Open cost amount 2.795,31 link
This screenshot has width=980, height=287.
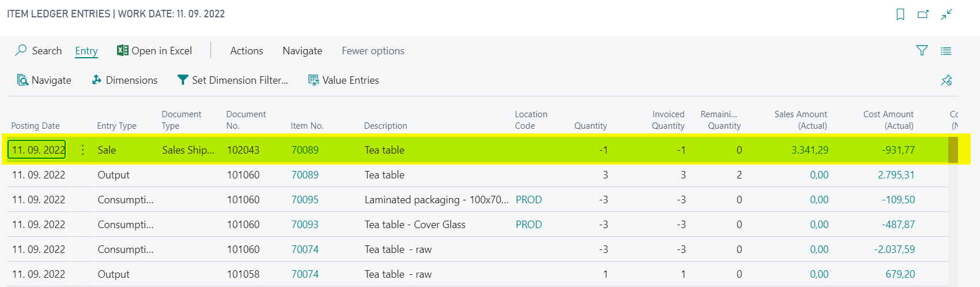[x=896, y=175]
